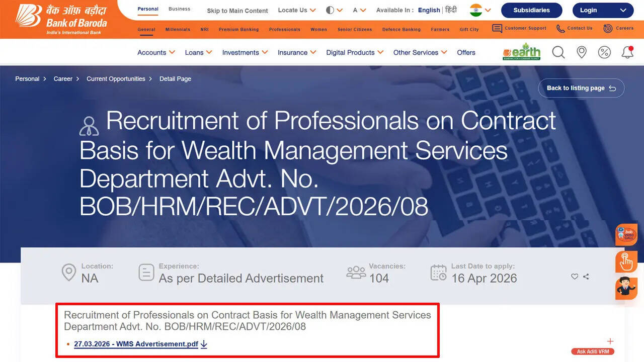The height and width of the screenshot is (362, 644).
Task: View notifications via the bell icon
Action: 627,52
